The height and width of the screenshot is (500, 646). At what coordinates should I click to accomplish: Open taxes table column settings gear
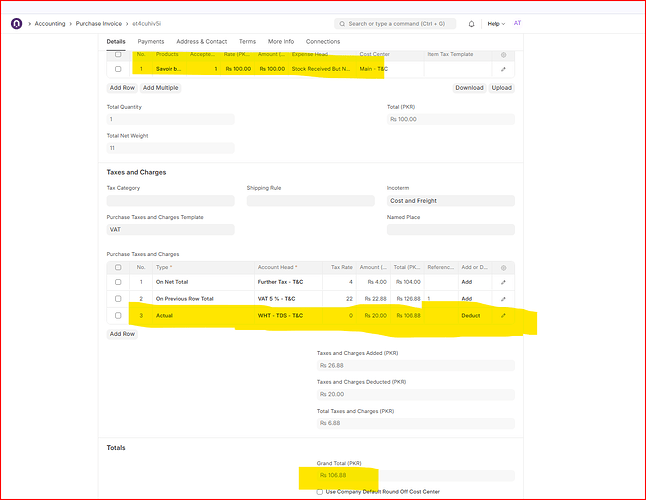click(x=503, y=268)
